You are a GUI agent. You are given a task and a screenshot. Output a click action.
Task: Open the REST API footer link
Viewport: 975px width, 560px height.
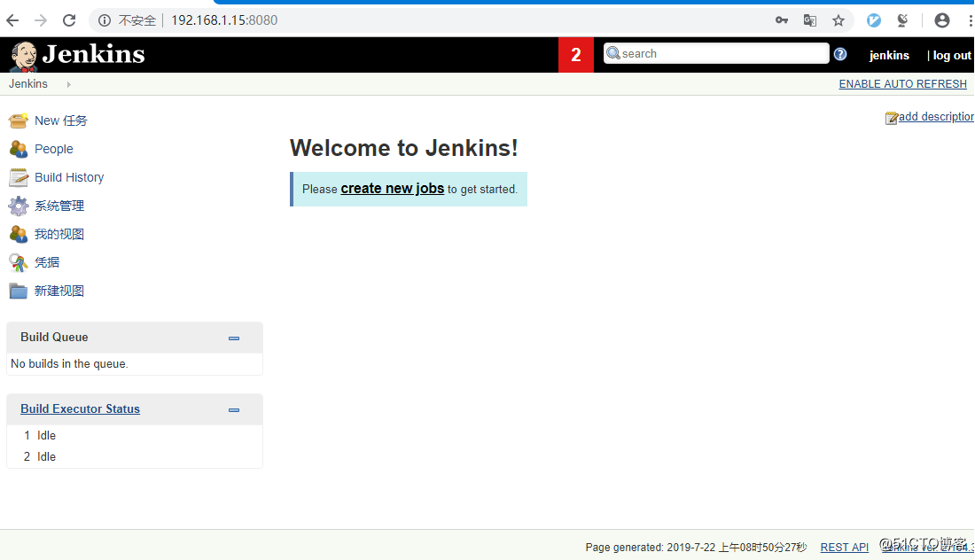pos(845,548)
